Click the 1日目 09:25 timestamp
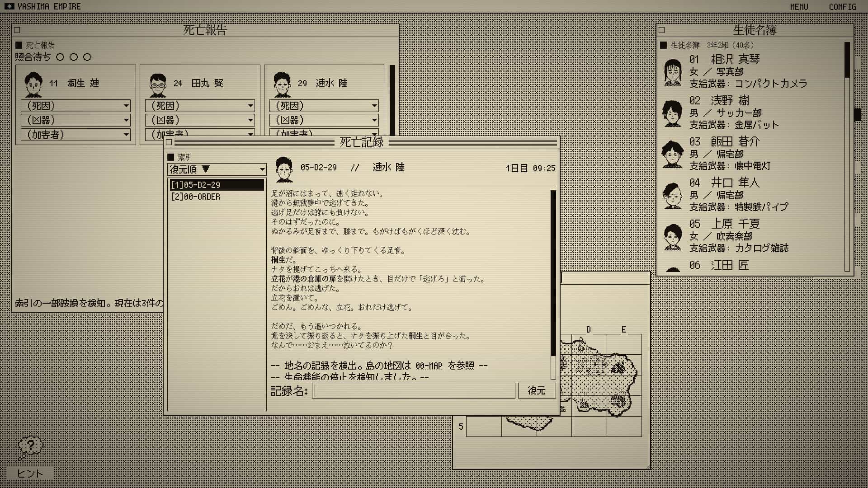Screen dimensions: 868x488 pyautogui.click(x=530, y=168)
